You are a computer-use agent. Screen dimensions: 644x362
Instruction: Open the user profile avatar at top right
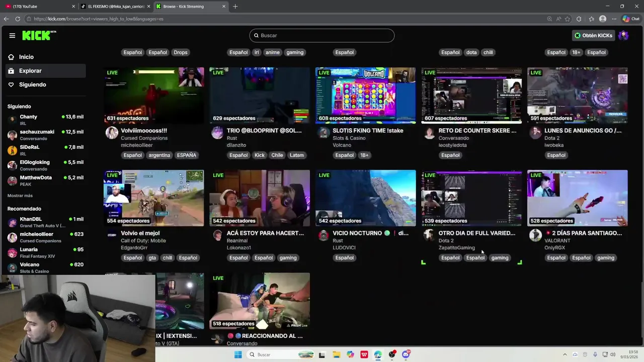[623, 35]
